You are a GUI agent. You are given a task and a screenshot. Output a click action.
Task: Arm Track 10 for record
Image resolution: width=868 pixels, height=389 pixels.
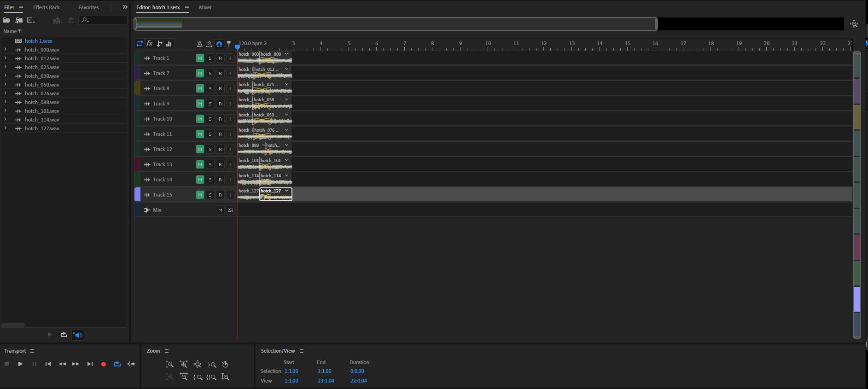click(220, 119)
